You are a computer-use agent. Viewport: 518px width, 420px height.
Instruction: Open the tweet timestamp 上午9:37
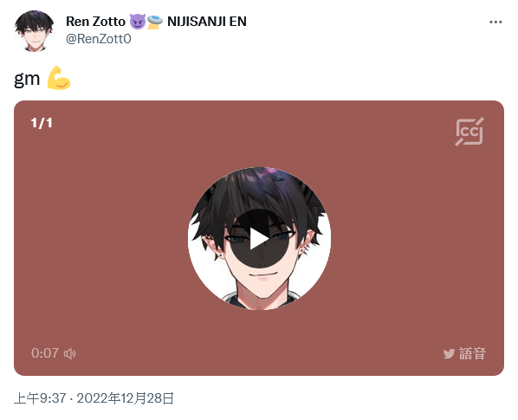click(40, 398)
